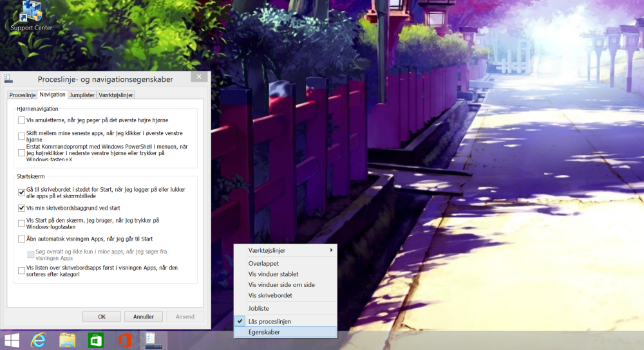This screenshot has width=644, height=350.
Task: Uncheck 'Gå til skrivebordet i stedet for Start'
Action: pos(22,192)
